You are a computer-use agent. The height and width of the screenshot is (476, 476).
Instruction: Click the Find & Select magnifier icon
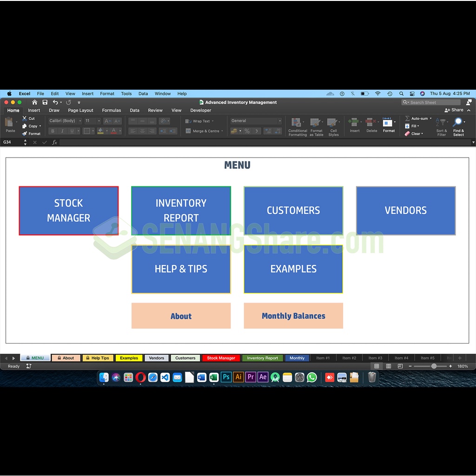click(x=458, y=122)
